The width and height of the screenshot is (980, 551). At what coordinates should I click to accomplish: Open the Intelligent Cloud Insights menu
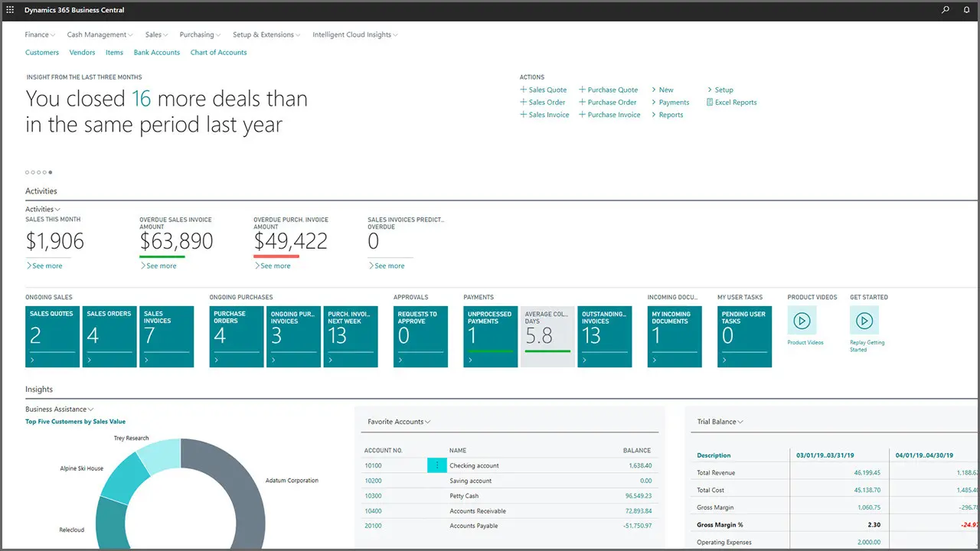[x=355, y=34]
